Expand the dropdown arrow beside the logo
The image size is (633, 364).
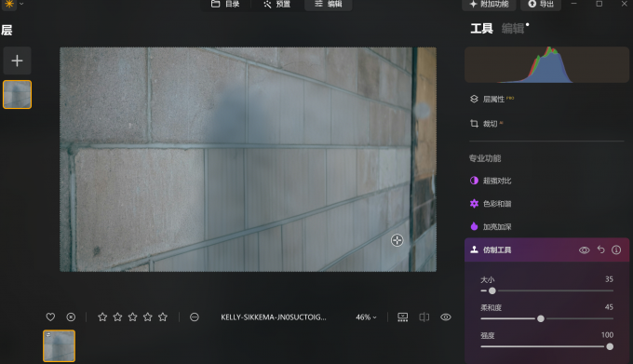(x=21, y=4)
